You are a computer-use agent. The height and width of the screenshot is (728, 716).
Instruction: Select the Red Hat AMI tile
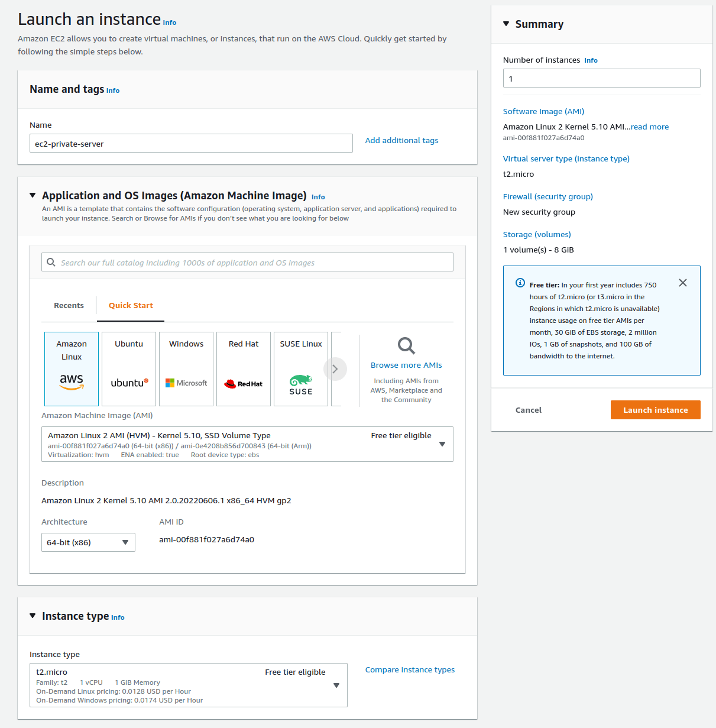[244, 368]
